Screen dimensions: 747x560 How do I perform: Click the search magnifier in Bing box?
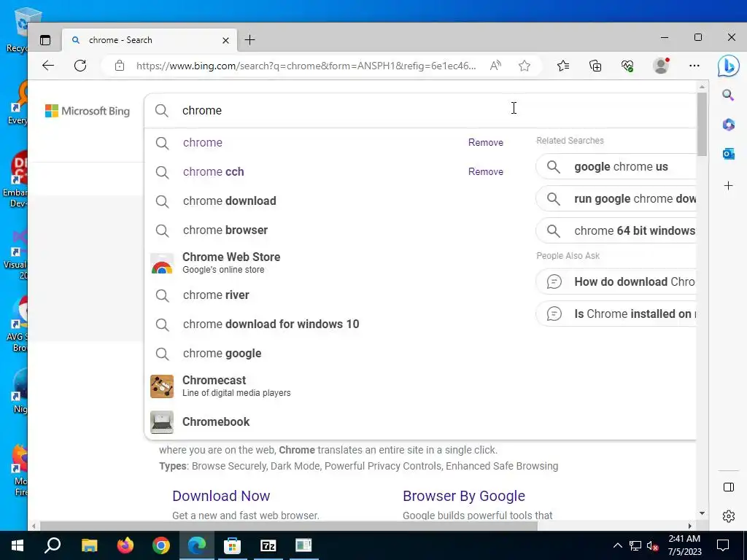[162, 111]
